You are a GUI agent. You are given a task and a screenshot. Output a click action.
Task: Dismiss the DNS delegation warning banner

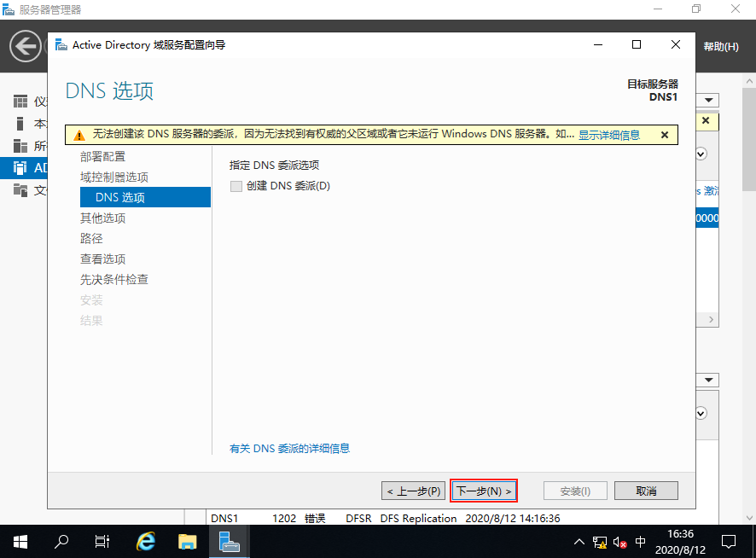click(x=665, y=135)
